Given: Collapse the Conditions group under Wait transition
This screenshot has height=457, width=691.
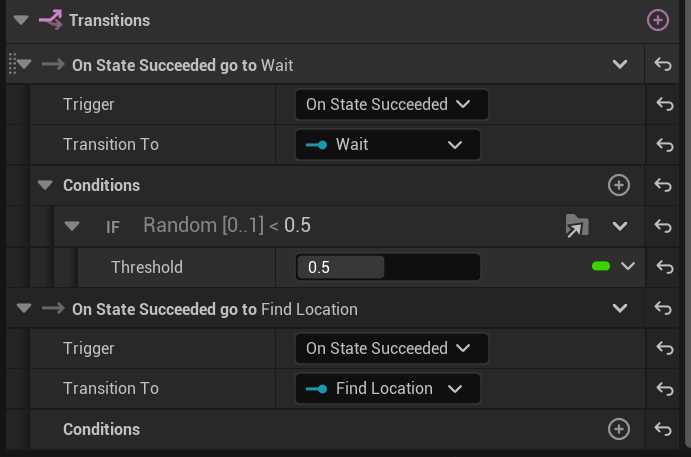Looking at the screenshot, I should pyautogui.click(x=44, y=185).
